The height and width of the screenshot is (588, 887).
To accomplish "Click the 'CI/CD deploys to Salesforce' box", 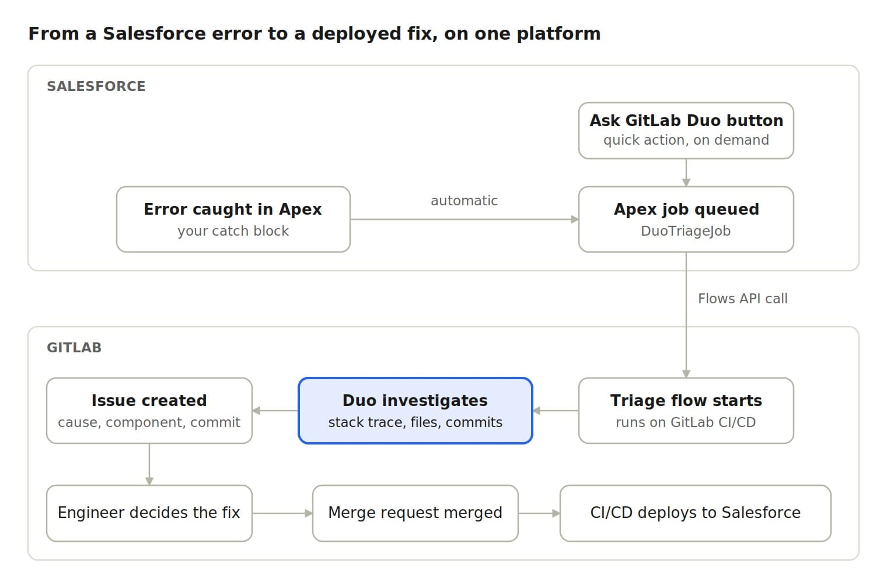I will (695, 513).
